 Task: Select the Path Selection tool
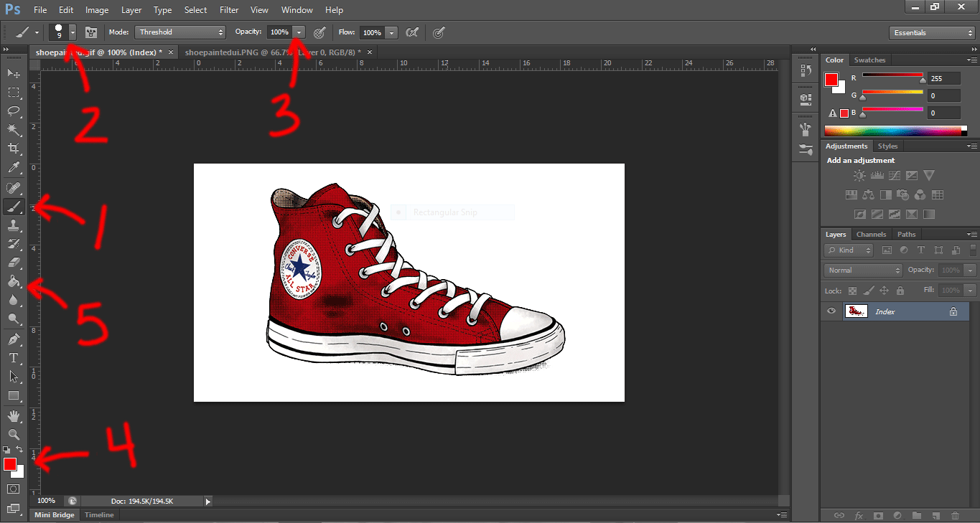click(x=14, y=376)
